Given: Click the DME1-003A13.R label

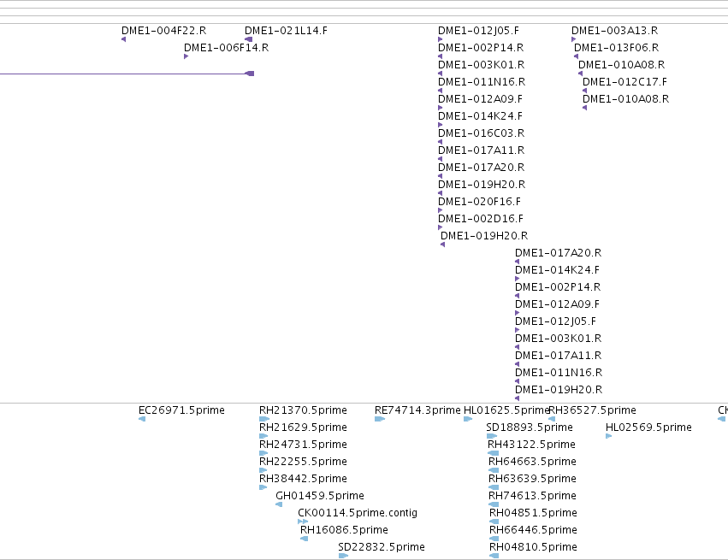Looking at the screenshot, I should click(615, 31).
